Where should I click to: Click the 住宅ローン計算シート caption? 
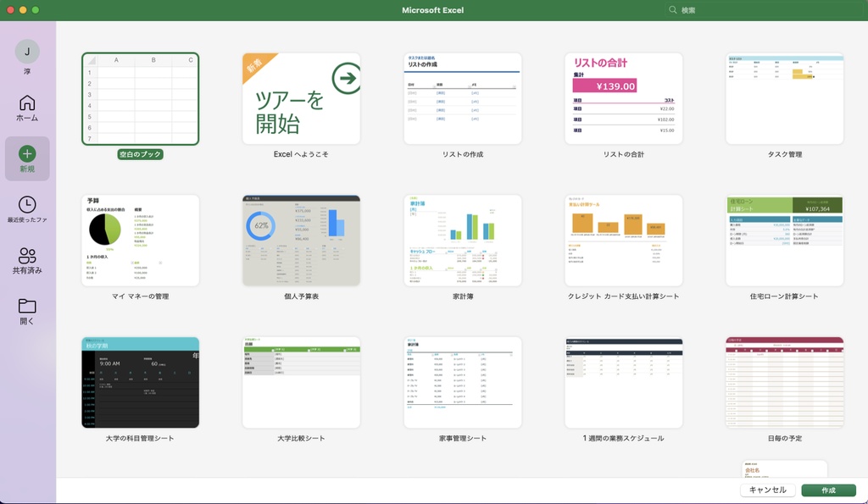point(784,296)
